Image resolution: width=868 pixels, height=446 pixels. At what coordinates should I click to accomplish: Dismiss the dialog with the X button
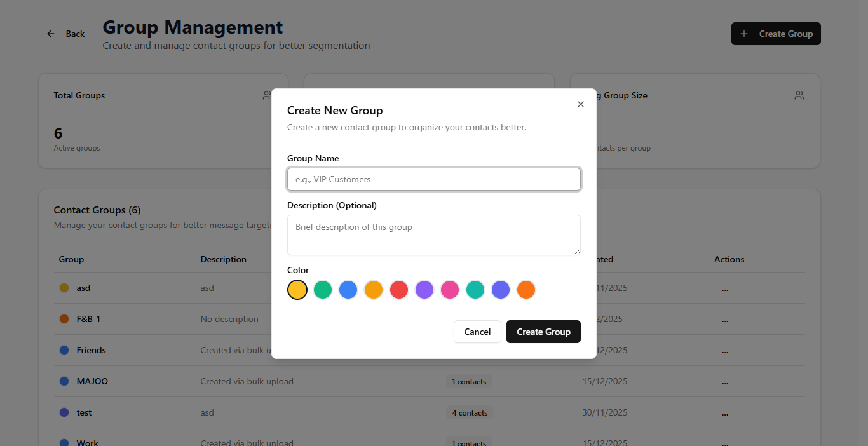point(580,104)
